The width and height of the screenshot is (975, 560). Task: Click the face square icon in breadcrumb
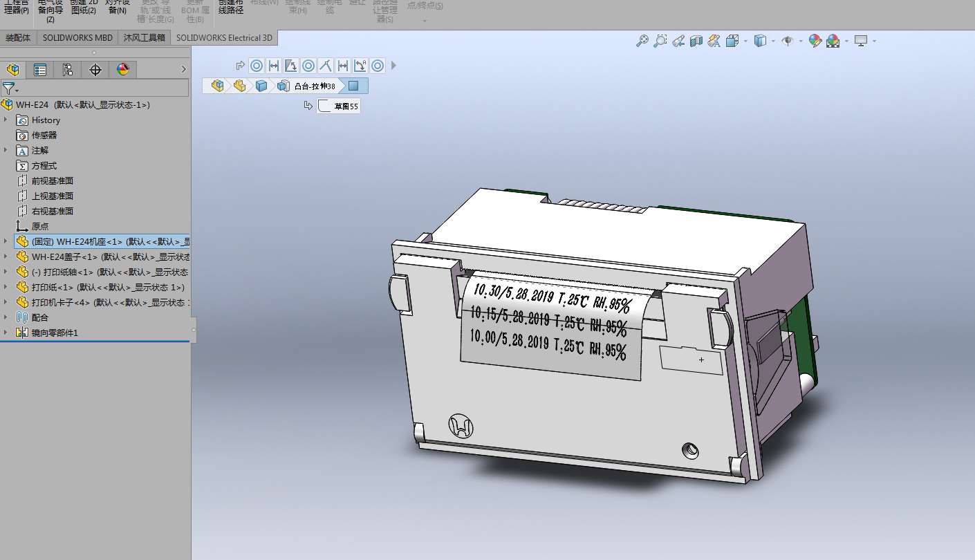pos(353,86)
